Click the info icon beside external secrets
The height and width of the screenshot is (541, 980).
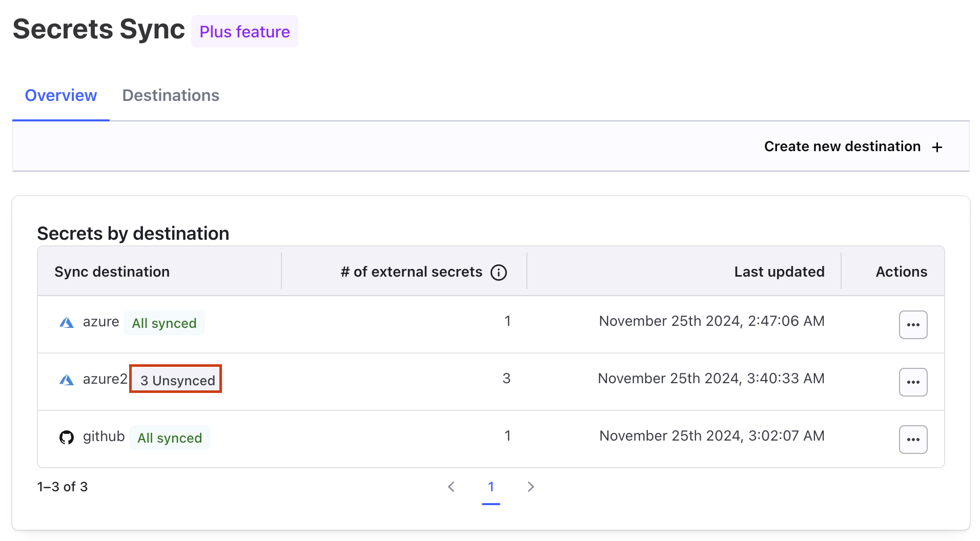498,273
